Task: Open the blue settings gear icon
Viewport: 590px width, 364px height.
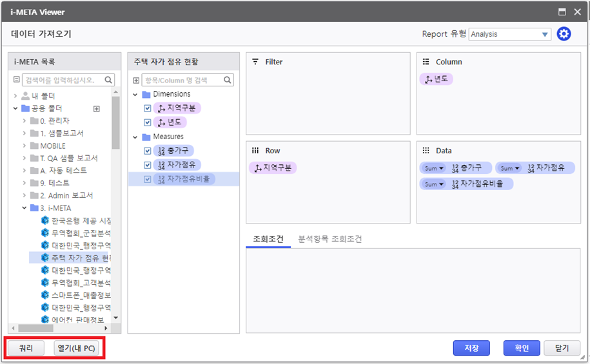Action: coord(564,34)
